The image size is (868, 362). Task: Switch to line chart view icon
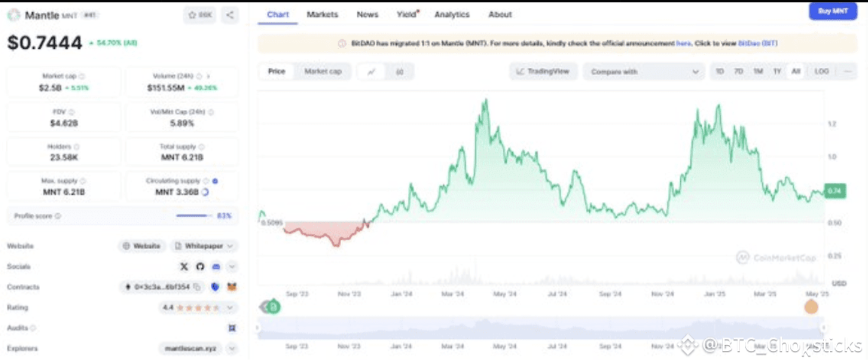coord(372,71)
